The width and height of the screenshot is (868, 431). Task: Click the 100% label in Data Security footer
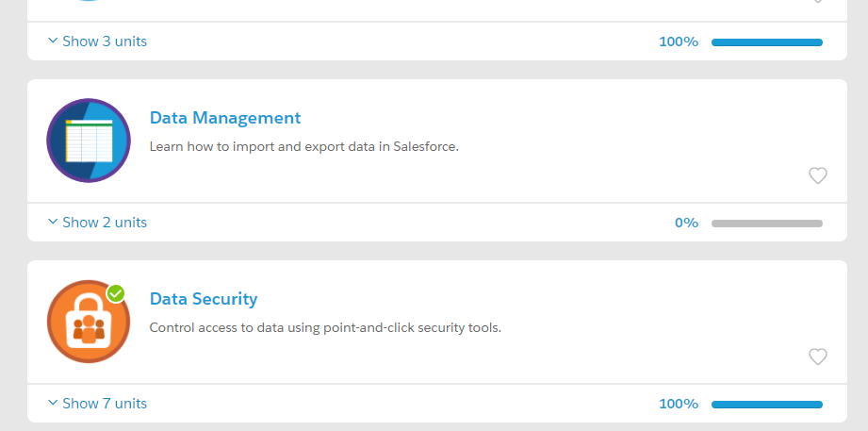coord(679,405)
